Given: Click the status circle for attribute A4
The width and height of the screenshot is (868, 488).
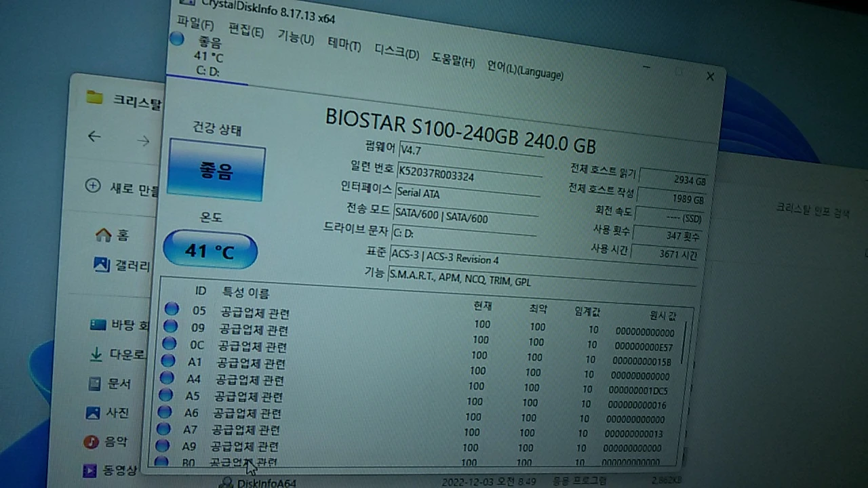Looking at the screenshot, I should [x=166, y=378].
